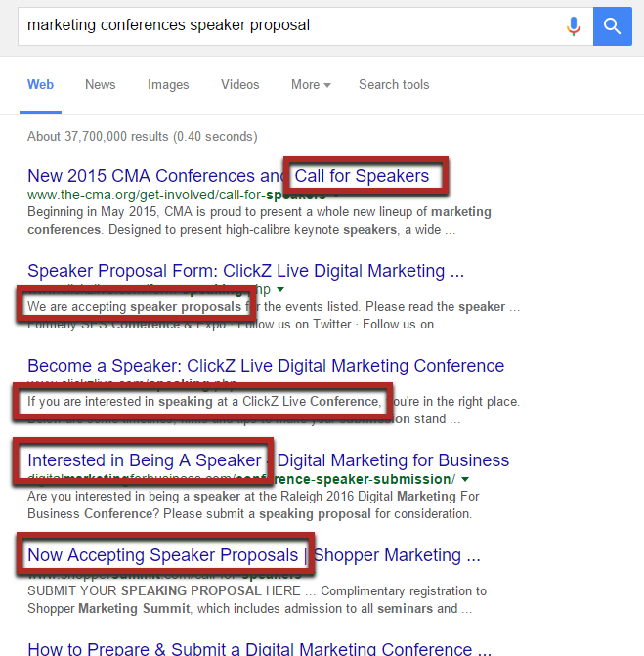Screen dimensions: 644x656
Task: Expand the More dropdown menu
Action: coord(311,84)
